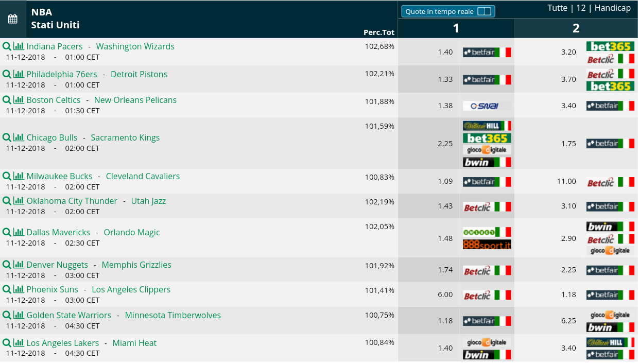Open the Orlando Magic team link
638x364 pixels.
click(x=132, y=232)
